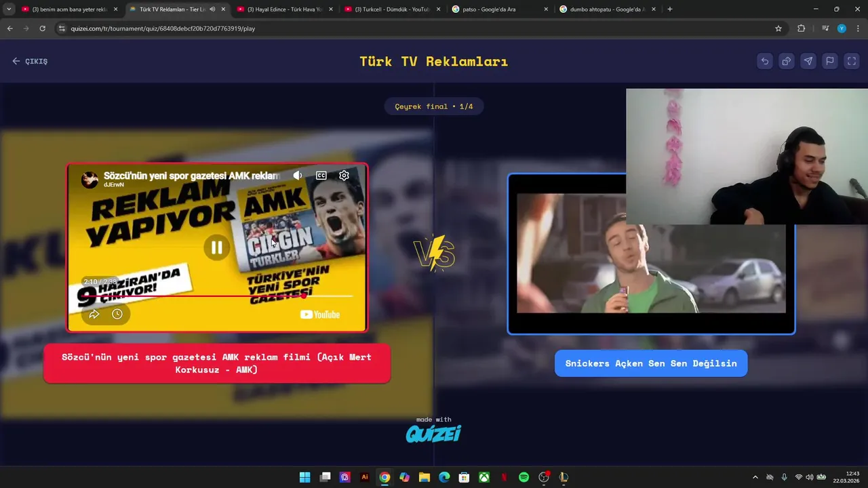The image size is (868, 488).
Task: Open Chrome extensions puzzle icon
Action: click(x=802, y=28)
